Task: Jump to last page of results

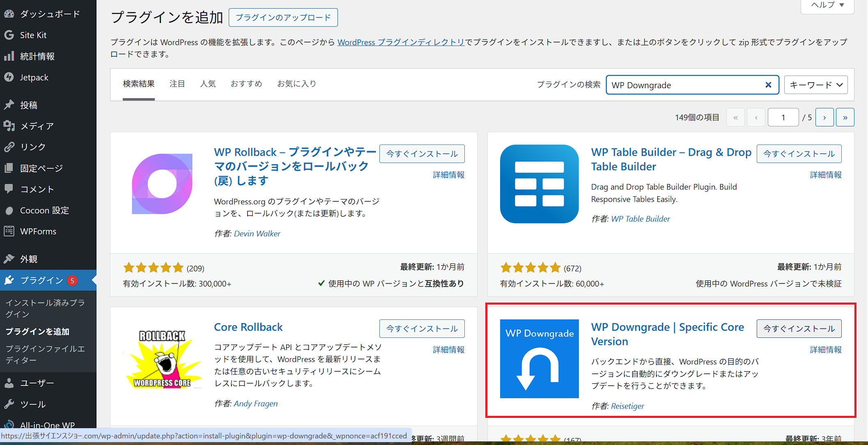Action: [x=845, y=117]
